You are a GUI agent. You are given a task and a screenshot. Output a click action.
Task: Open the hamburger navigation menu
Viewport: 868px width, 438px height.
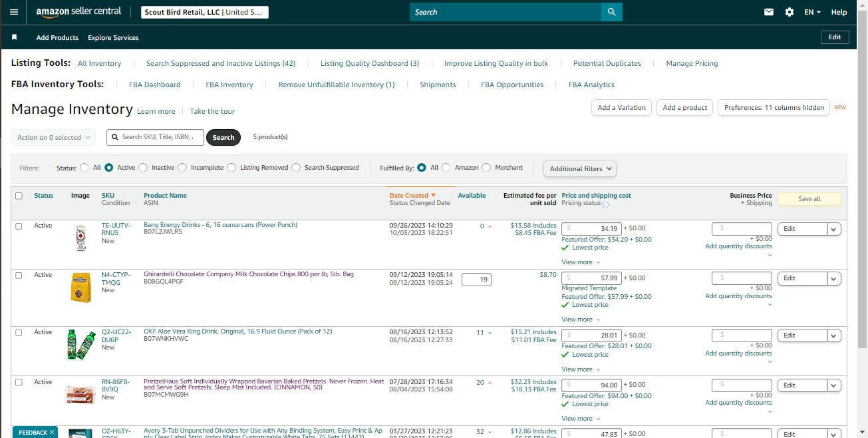pos(13,12)
